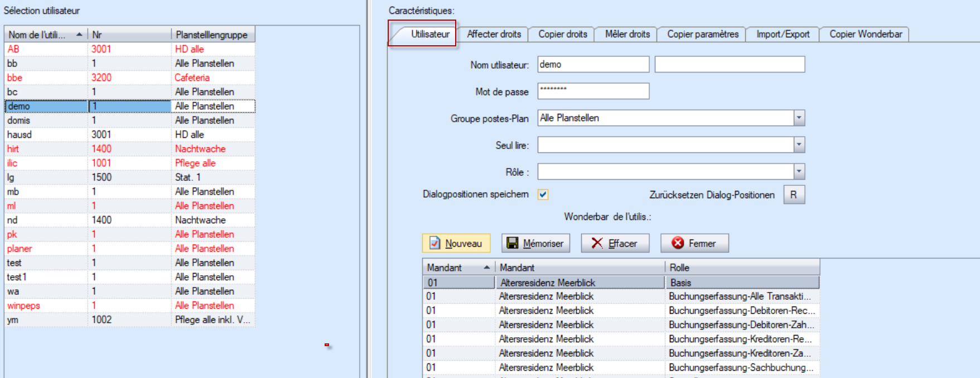Open the Copier paramètres tab
Screen dimensions: 980x378
pos(703,34)
